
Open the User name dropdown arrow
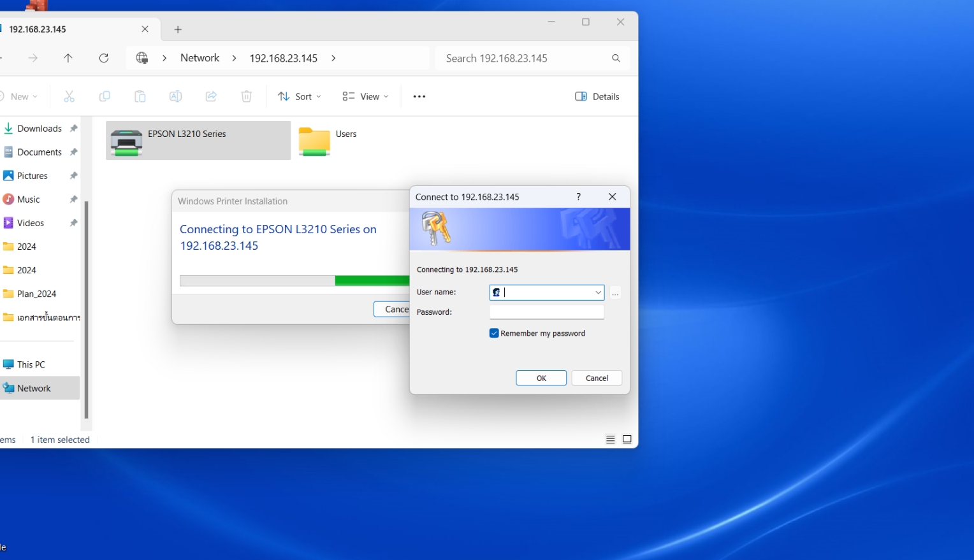pos(598,292)
